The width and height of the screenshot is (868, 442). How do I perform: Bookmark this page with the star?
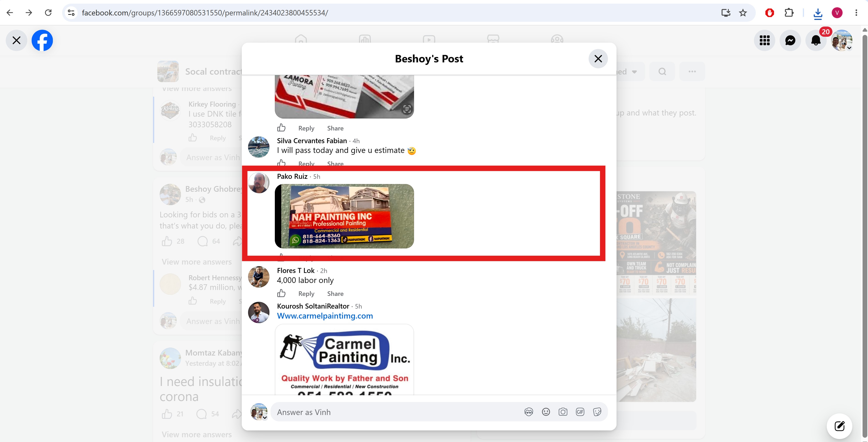743,13
